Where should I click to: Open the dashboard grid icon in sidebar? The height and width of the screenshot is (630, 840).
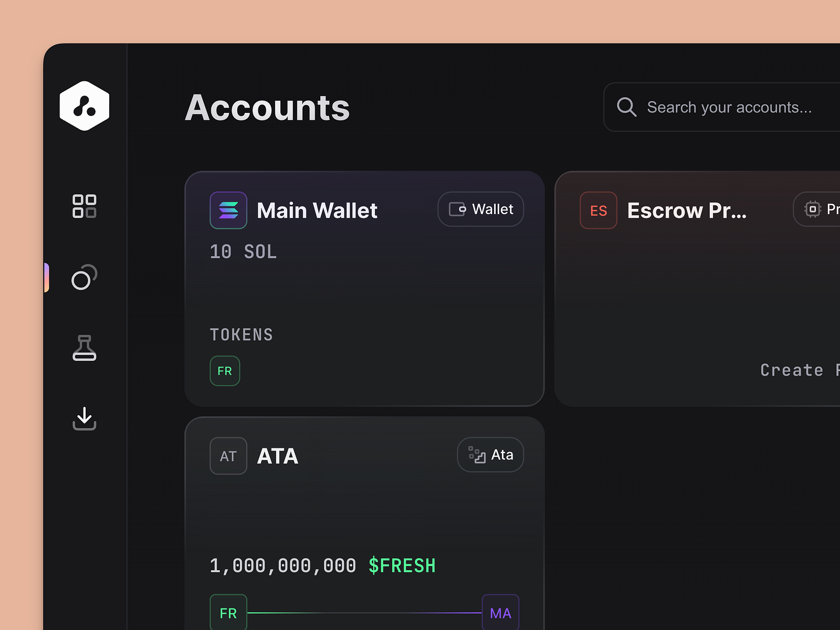tap(84, 207)
